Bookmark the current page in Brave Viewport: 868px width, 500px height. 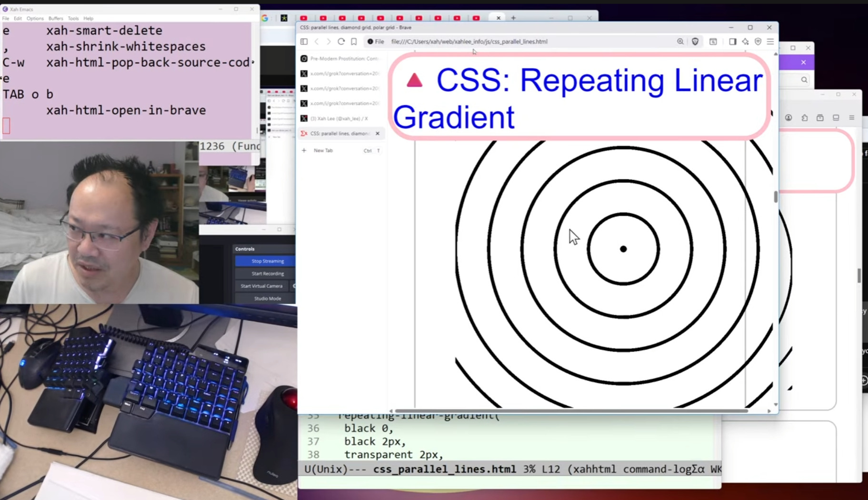[x=354, y=41]
